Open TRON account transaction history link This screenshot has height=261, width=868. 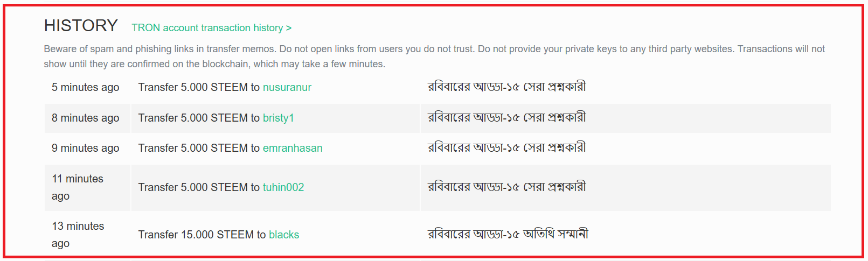pyautogui.click(x=211, y=27)
